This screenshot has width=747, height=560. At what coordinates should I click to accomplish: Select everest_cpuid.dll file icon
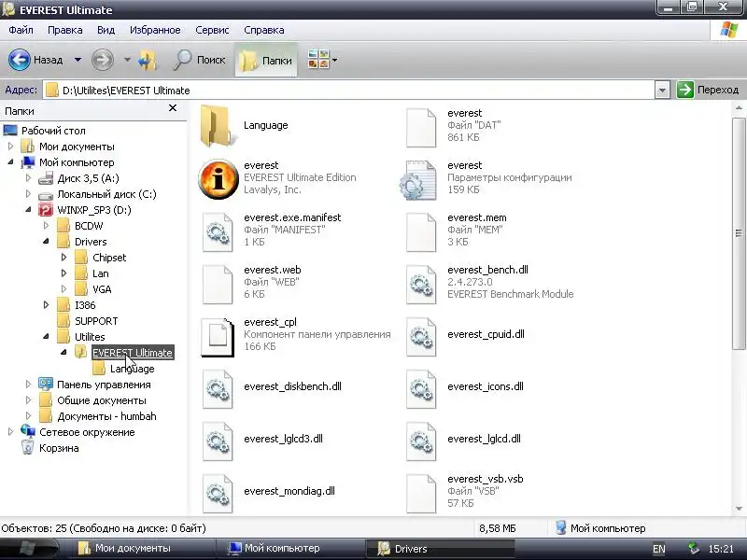(x=421, y=336)
